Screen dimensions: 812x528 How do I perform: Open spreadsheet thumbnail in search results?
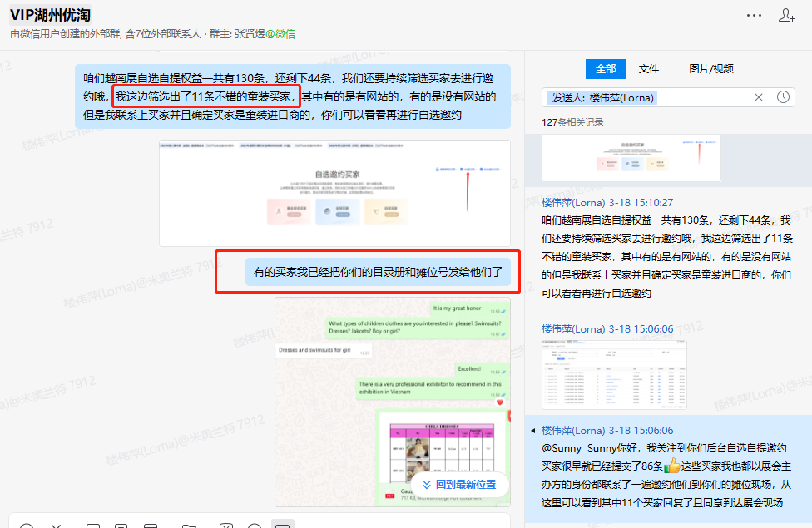614,363
